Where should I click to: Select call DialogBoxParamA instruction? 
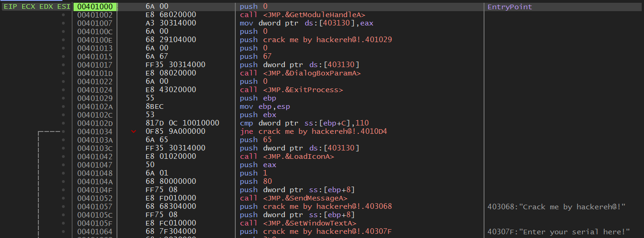(x=300, y=73)
